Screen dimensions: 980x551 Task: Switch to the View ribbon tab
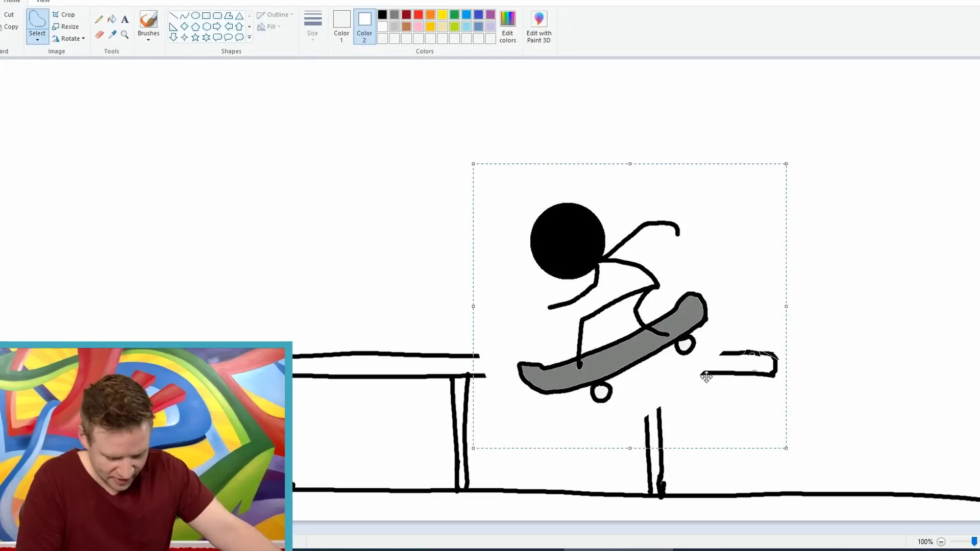[43, 2]
